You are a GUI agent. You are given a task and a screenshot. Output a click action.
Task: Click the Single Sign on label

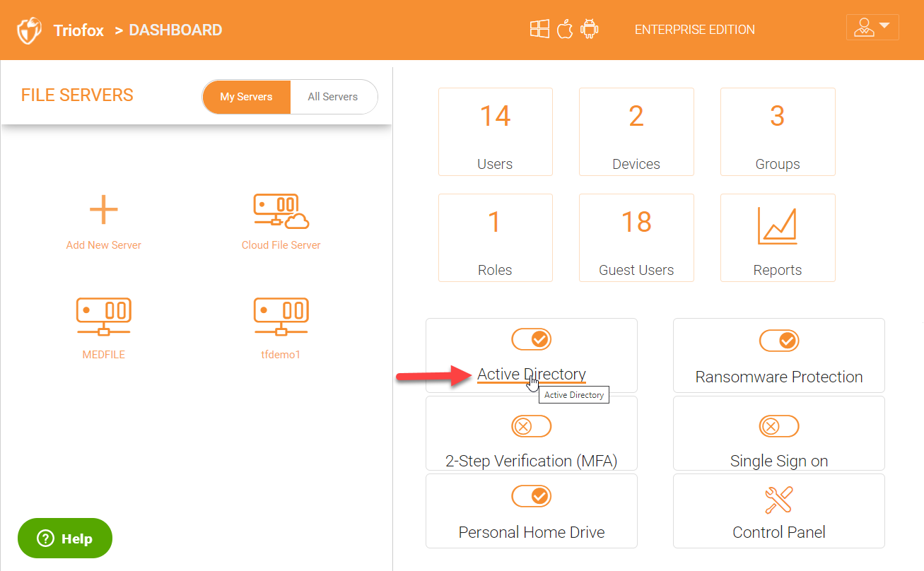click(x=779, y=461)
